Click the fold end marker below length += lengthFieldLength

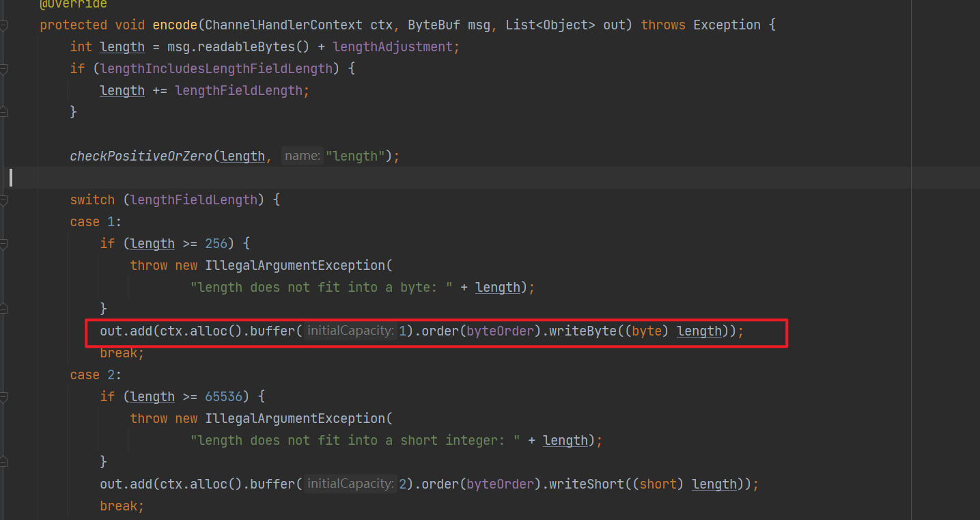[x=3, y=111]
